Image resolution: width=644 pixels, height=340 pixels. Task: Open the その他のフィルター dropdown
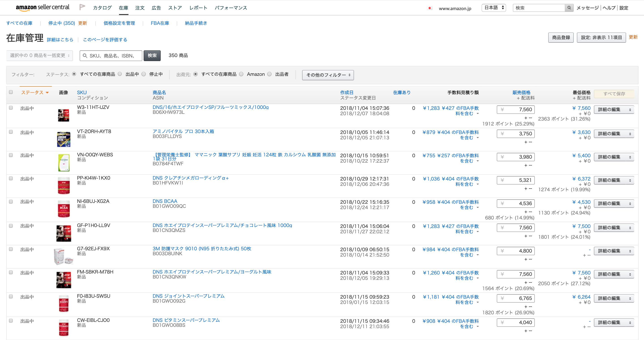[x=328, y=75]
